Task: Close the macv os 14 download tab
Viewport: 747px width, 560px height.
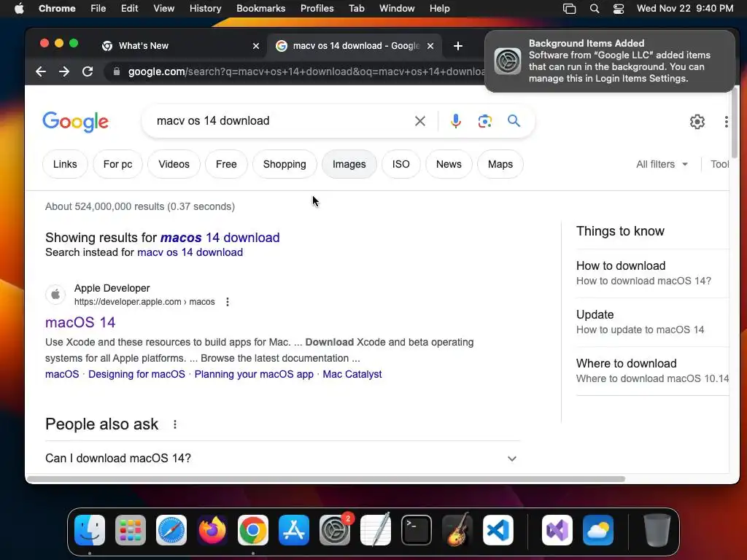Action: click(430, 46)
